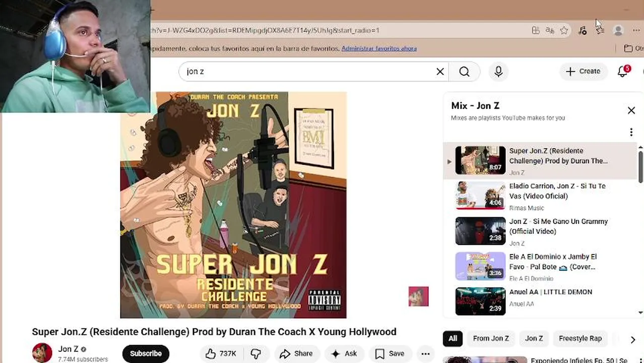Click 7.74M subscribers text
This screenshot has width=644, height=363.
83,359
